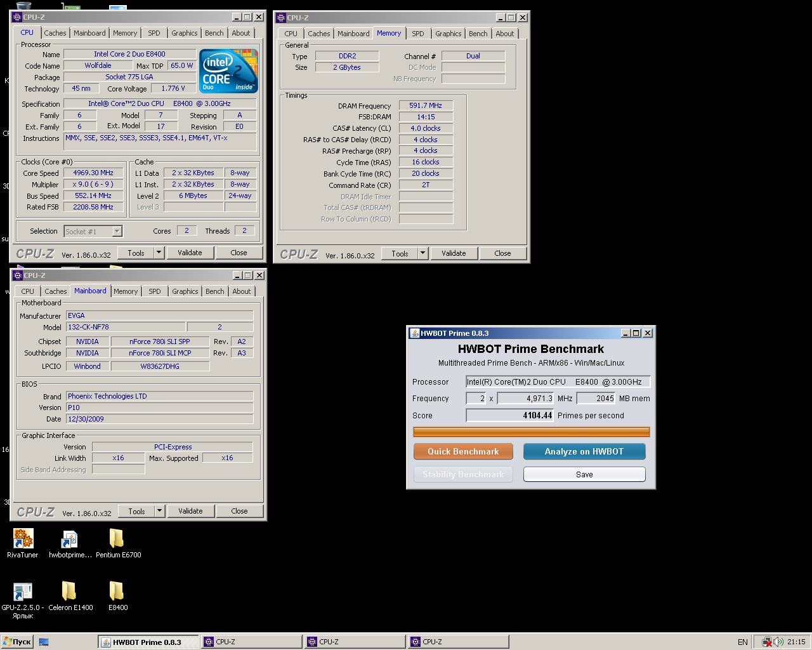This screenshot has width=812, height=650.
Task: Click the network icon in system tray
Action: pyautogui.click(x=767, y=642)
